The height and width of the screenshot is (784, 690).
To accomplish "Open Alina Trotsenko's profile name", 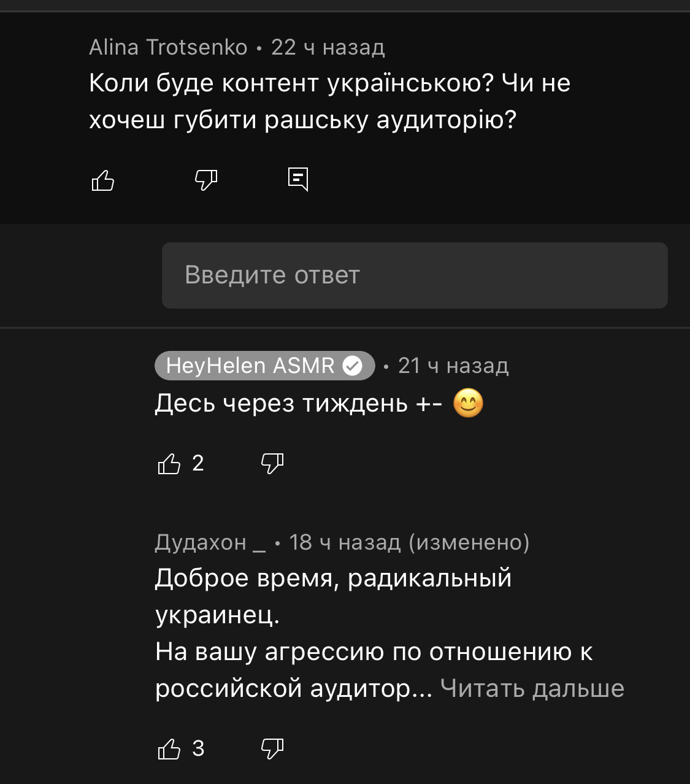I will click(x=168, y=47).
